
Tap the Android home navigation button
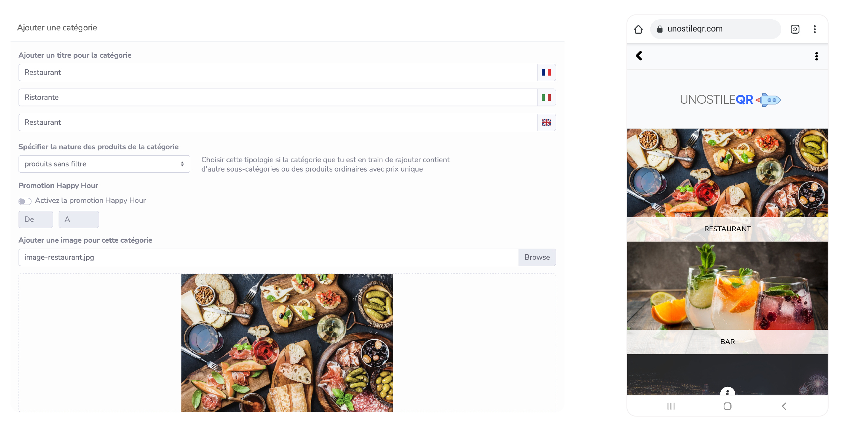click(727, 406)
